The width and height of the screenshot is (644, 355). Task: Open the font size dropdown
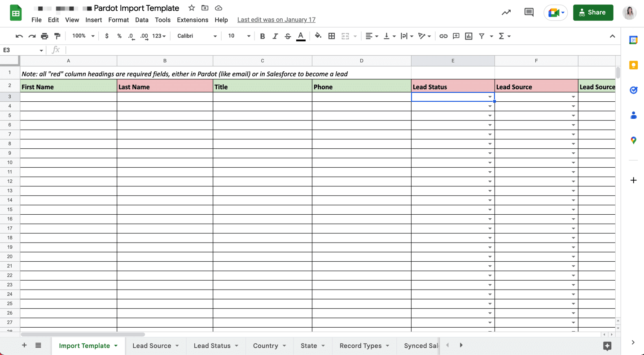pyautogui.click(x=239, y=36)
